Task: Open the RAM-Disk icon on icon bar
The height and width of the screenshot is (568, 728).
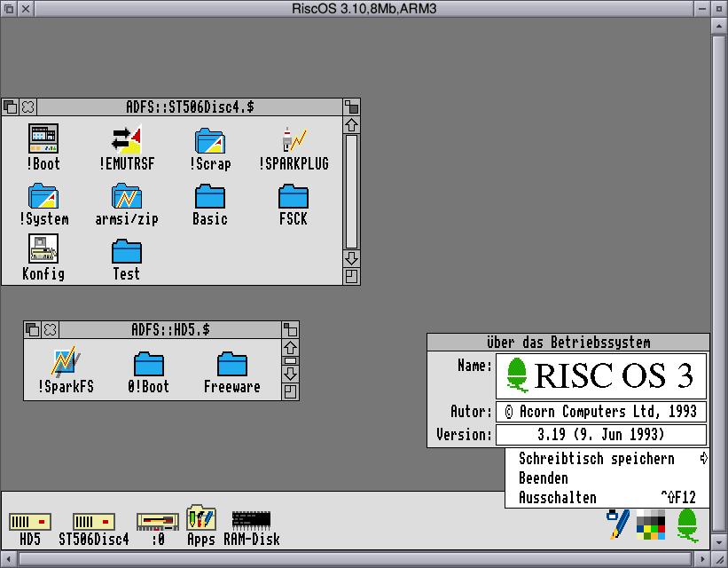Action: click(x=251, y=521)
